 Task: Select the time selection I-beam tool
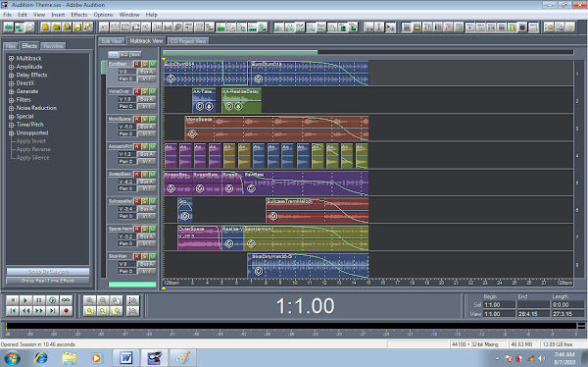(x=379, y=27)
